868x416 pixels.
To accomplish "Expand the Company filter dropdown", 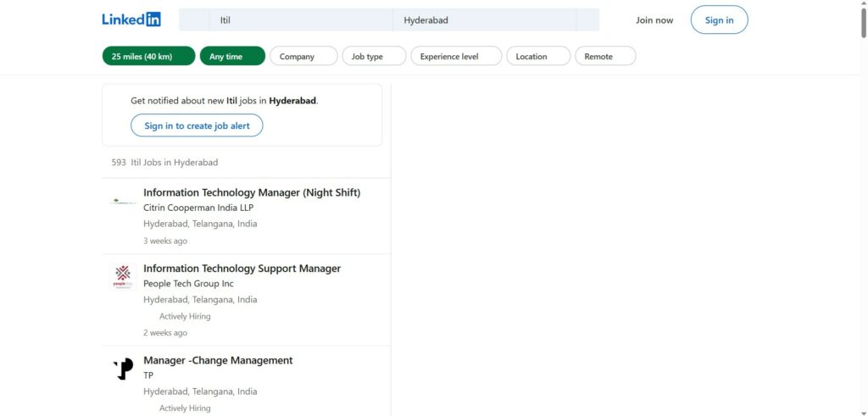I will (x=303, y=57).
